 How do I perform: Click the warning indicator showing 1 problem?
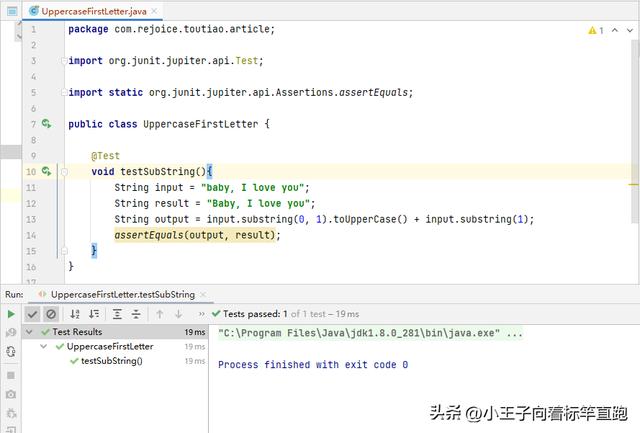coord(596,30)
